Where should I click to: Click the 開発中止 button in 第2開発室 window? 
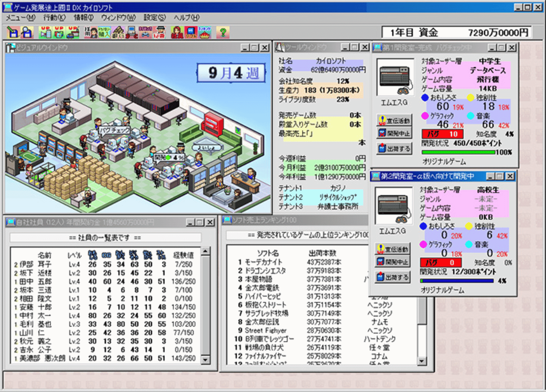(392, 262)
